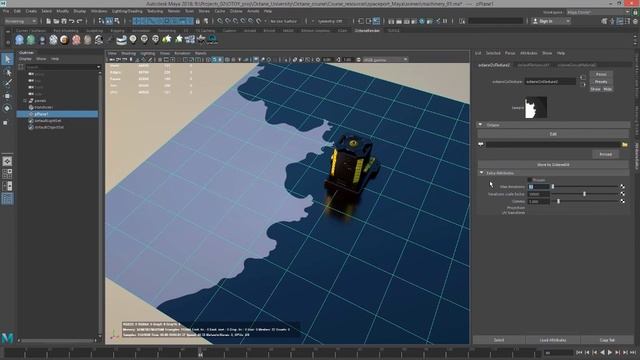This screenshot has height=360, width=640.
Task: Collapse the Extra Attributes section
Action: point(482,173)
